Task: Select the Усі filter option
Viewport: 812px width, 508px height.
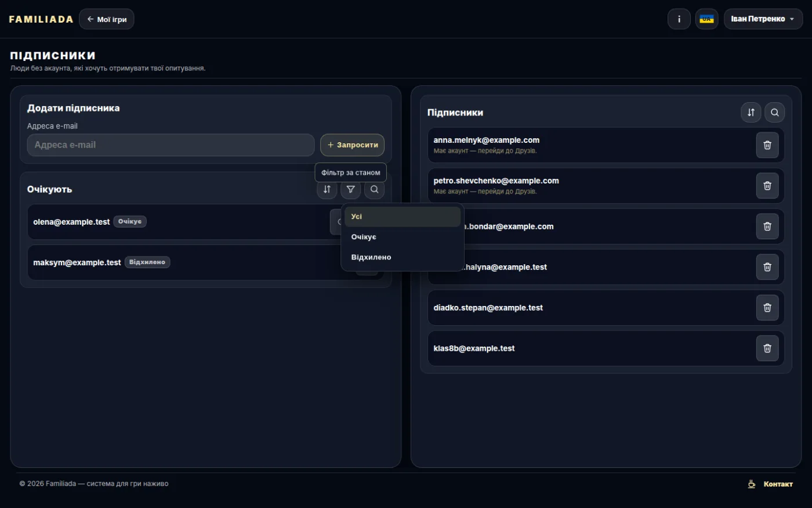Action: coord(403,217)
